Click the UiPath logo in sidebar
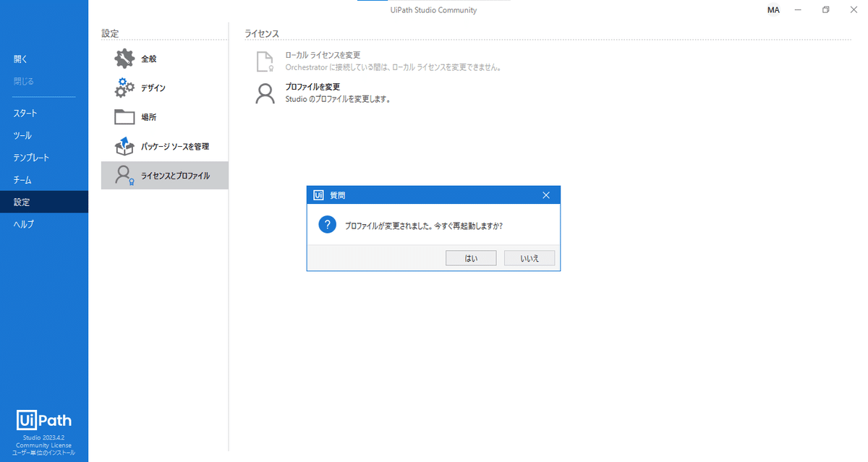The height and width of the screenshot is (462, 868). click(x=44, y=421)
